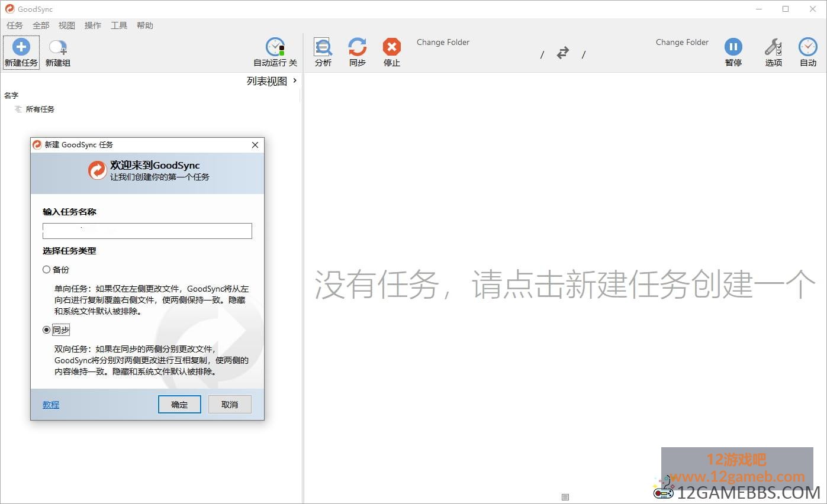The width and height of the screenshot is (827, 504).
Task: Open the 操作 menu
Action: (x=93, y=25)
